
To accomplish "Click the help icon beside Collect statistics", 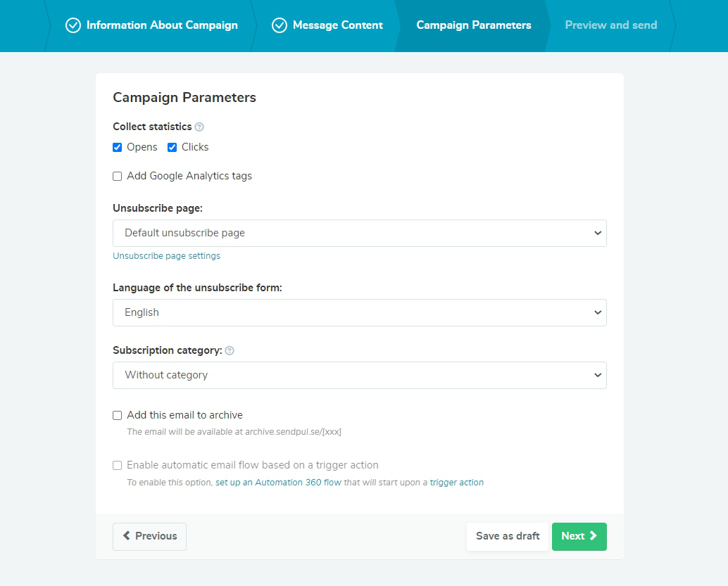I will coord(199,127).
